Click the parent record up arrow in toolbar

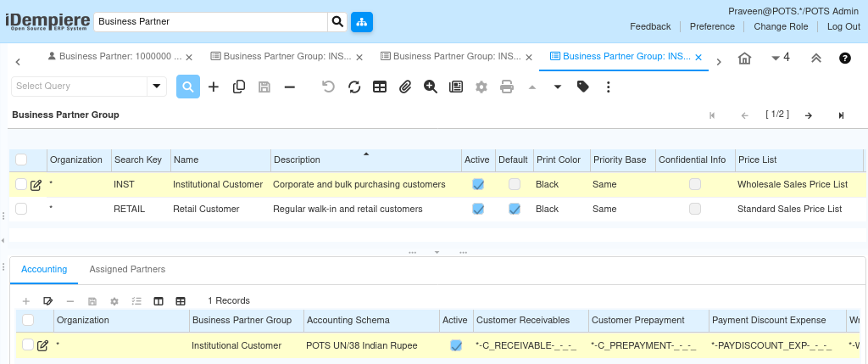(532, 87)
